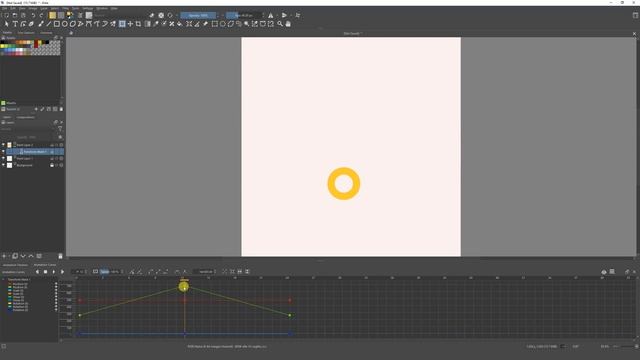Open the File menu
The height and width of the screenshot is (360, 640).
click(x=4, y=8)
